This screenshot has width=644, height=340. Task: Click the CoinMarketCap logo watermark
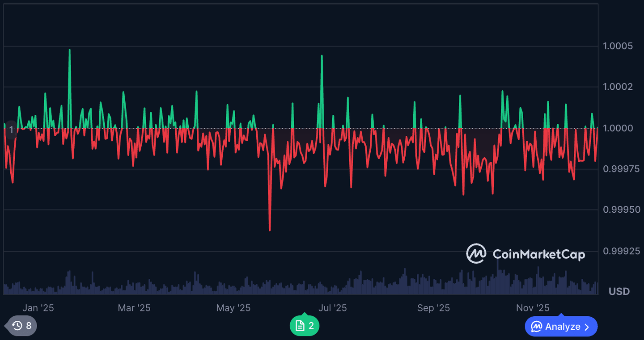tap(525, 254)
